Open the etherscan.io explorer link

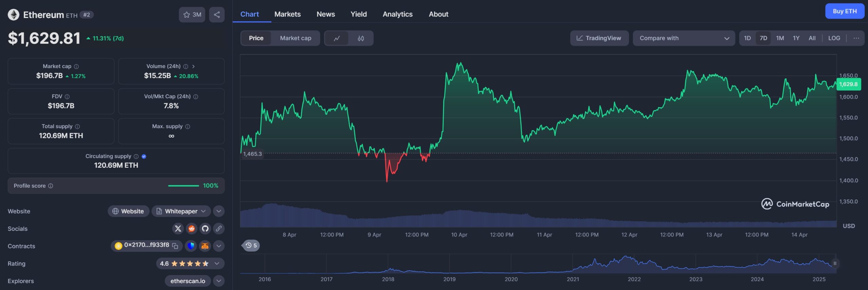click(x=188, y=281)
